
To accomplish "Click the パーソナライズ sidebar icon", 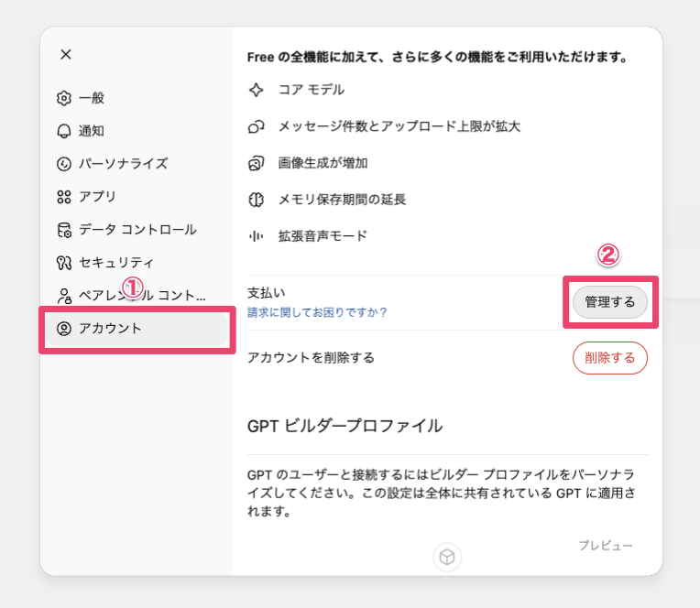I will [x=64, y=164].
